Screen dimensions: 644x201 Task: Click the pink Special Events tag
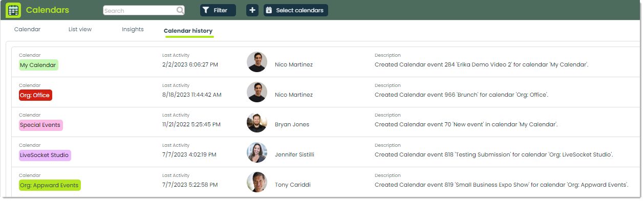click(x=41, y=125)
